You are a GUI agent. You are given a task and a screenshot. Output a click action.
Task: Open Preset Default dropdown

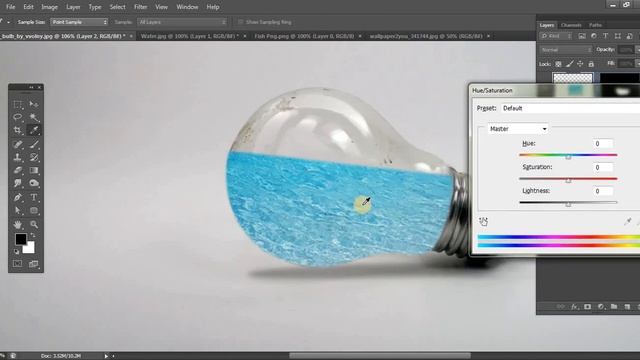click(570, 108)
